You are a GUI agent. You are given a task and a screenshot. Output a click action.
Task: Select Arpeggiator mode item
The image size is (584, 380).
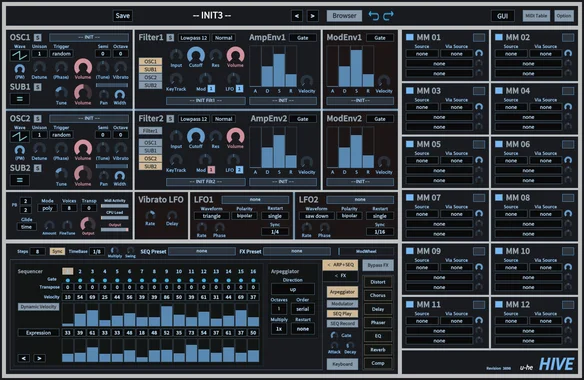click(342, 292)
